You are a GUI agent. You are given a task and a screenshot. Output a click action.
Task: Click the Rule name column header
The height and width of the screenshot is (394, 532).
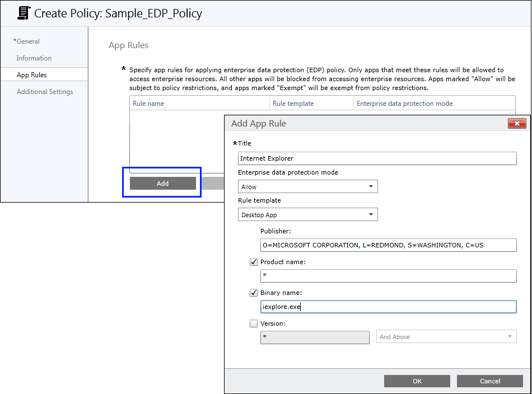pyautogui.click(x=148, y=104)
